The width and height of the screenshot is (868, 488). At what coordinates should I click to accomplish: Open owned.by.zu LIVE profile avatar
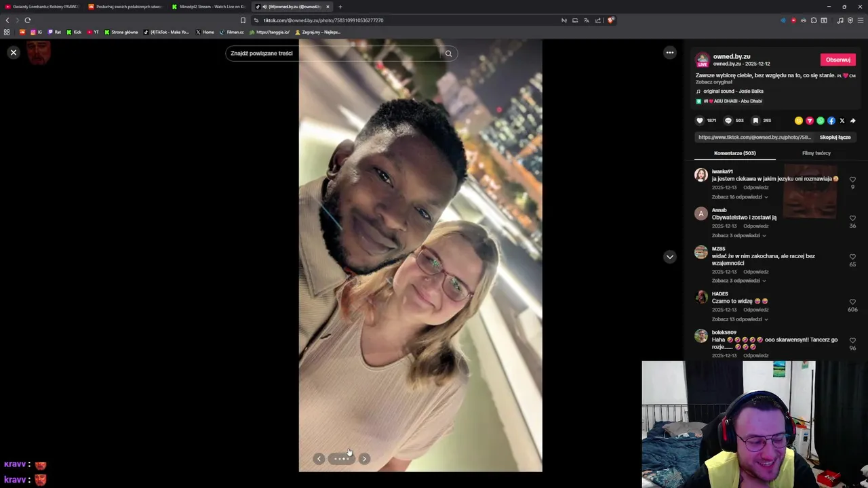click(703, 60)
